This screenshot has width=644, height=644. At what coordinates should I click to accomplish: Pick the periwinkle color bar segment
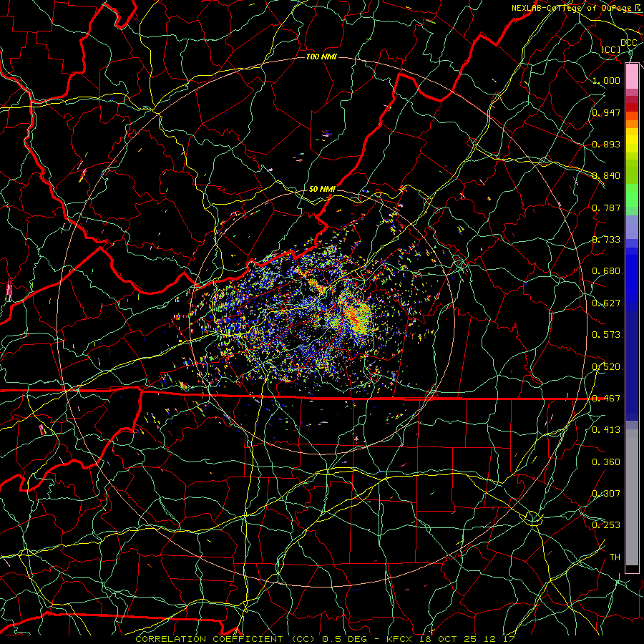click(x=632, y=227)
